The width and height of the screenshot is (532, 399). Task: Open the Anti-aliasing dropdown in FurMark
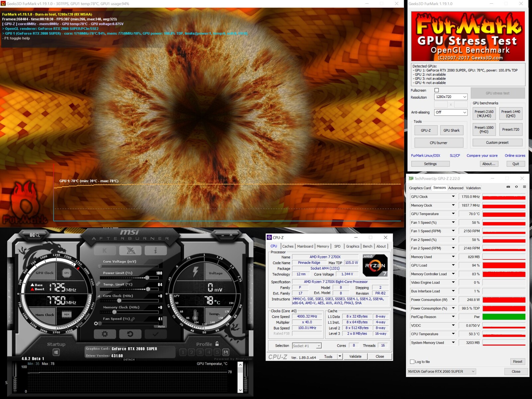(x=451, y=112)
